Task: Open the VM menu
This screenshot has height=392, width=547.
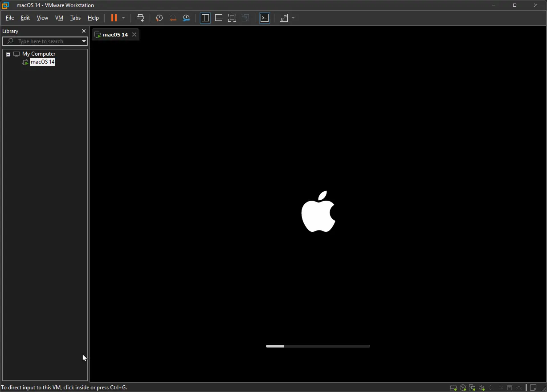Action: tap(59, 18)
